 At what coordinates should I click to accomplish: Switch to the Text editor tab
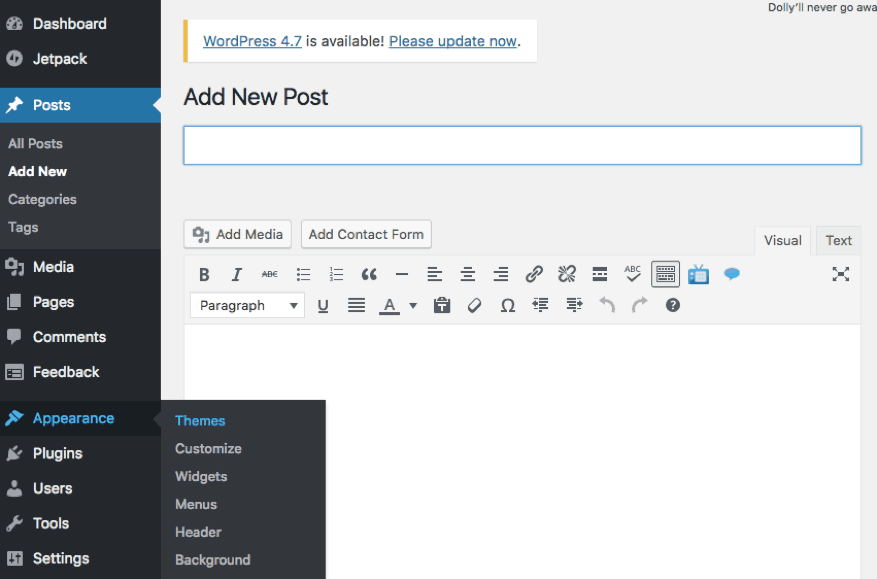click(x=838, y=241)
